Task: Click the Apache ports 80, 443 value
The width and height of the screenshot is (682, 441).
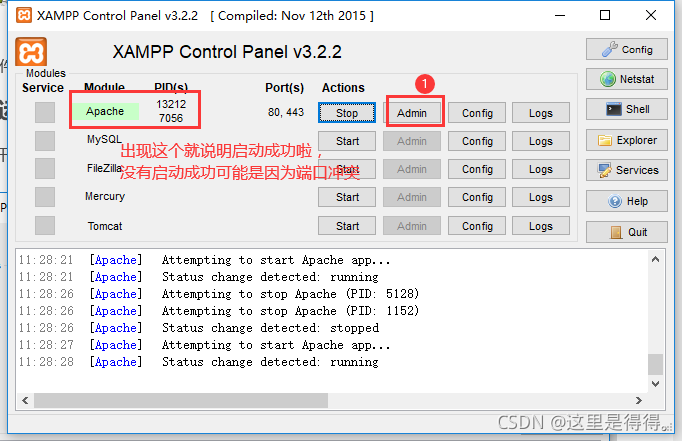Action: [286, 112]
